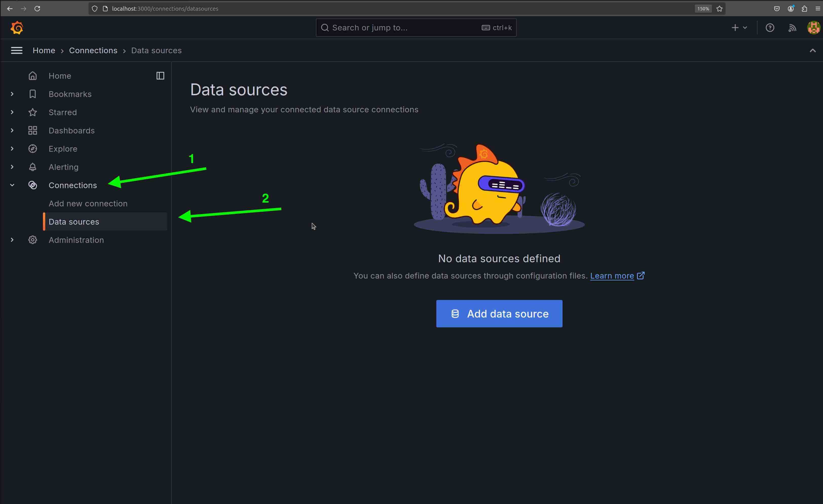
Task: Click the Dashboards grid icon
Action: 32,130
